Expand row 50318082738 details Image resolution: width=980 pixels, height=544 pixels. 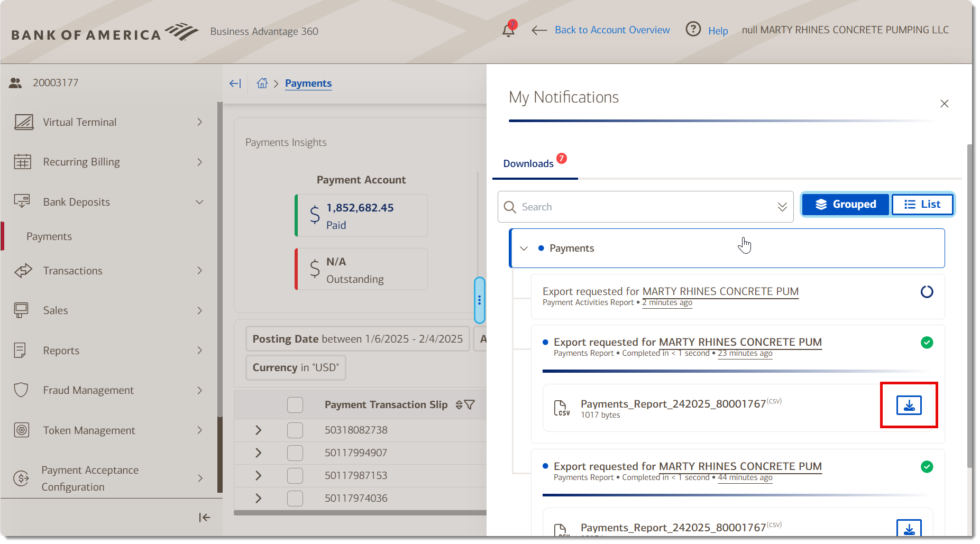[259, 430]
